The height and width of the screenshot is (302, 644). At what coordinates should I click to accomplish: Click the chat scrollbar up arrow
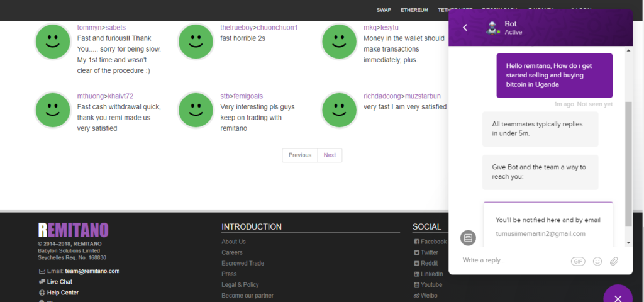pos(628,50)
